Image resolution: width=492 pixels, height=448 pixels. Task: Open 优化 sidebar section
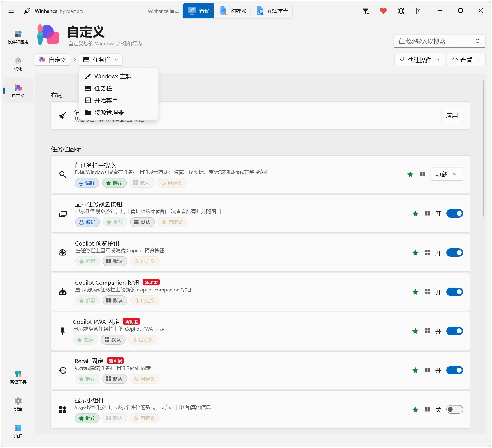point(18,64)
